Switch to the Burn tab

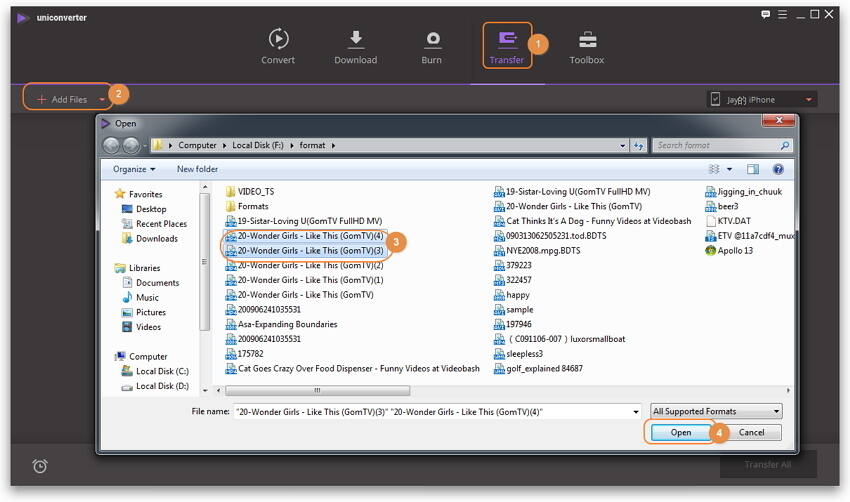(x=432, y=46)
